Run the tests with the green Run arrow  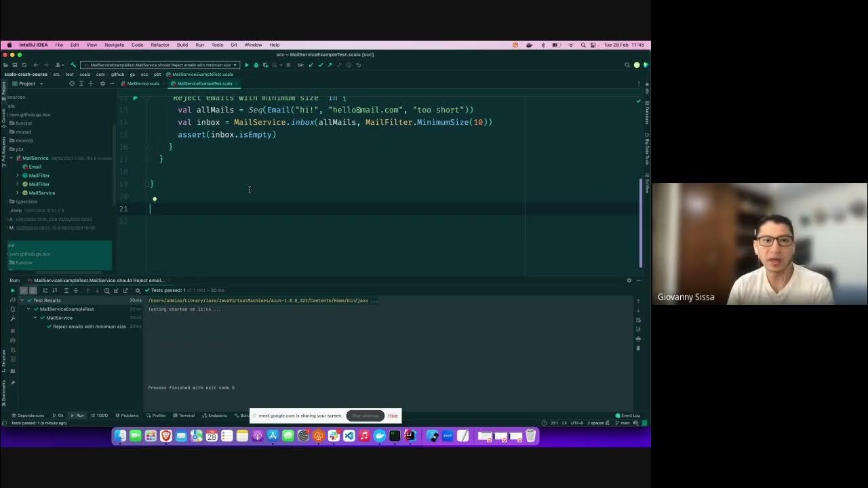click(x=246, y=64)
